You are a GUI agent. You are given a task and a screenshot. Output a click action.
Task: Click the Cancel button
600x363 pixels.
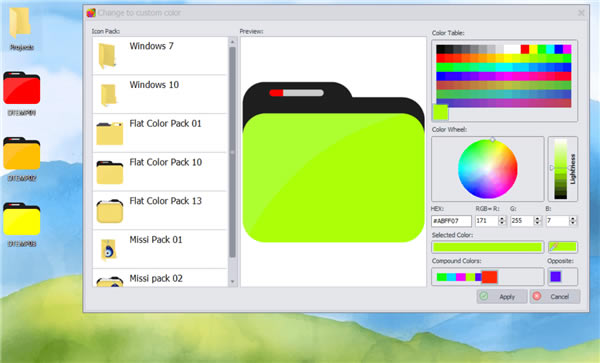click(555, 296)
